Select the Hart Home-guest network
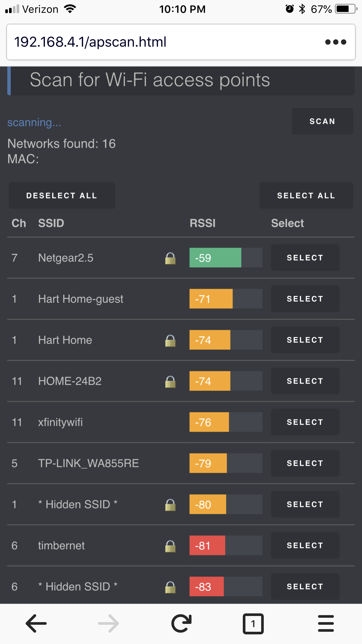Image resolution: width=362 pixels, height=644 pixels. [305, 299]
